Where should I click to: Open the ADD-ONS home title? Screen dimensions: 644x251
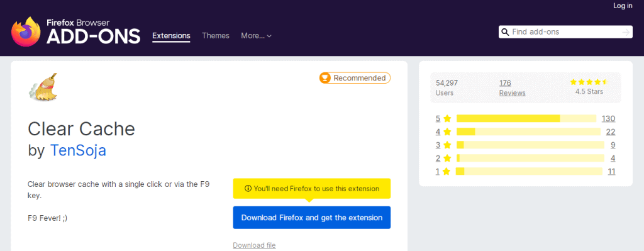[94, 37]
